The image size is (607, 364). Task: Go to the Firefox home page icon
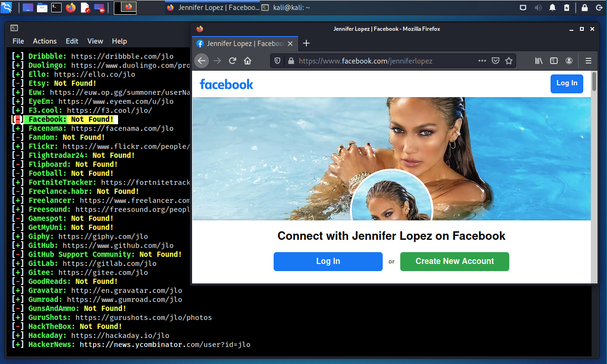coord(247,61)
